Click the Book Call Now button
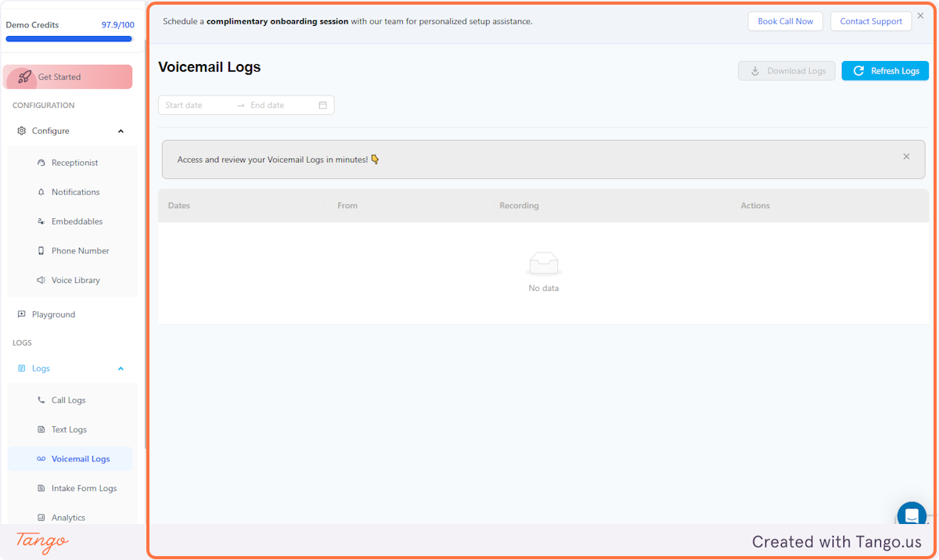Viewport: 939px width, 560px height. point(785,21)
